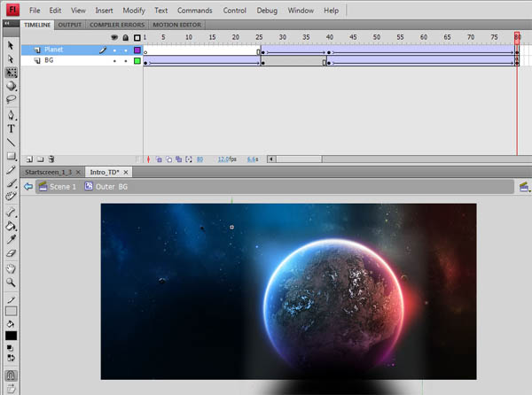Select the Free Transform tool
Viewport: 532px width, 395px height.
pyautogui.click(x=11, y=73)
